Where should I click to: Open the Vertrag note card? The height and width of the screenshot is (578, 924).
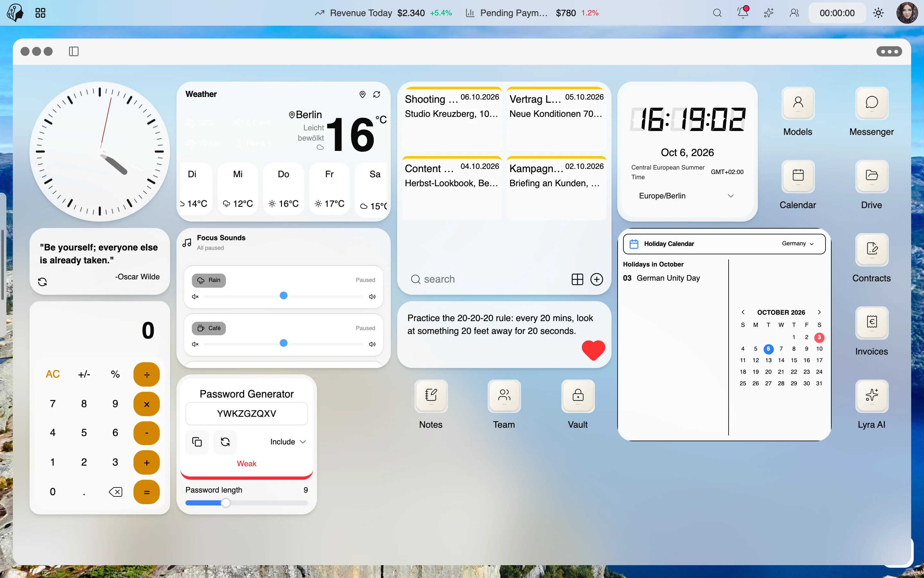point(556,118)
